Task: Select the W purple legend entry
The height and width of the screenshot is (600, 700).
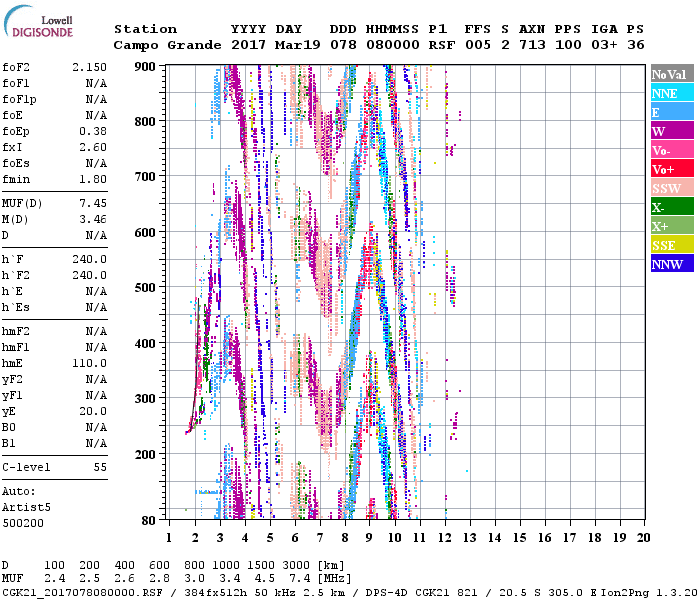Action: point(671,131)
